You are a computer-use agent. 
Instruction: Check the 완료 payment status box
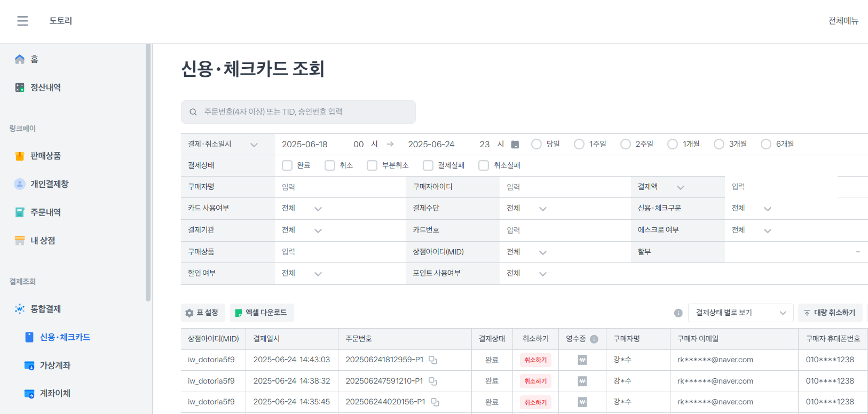point(287,165)
